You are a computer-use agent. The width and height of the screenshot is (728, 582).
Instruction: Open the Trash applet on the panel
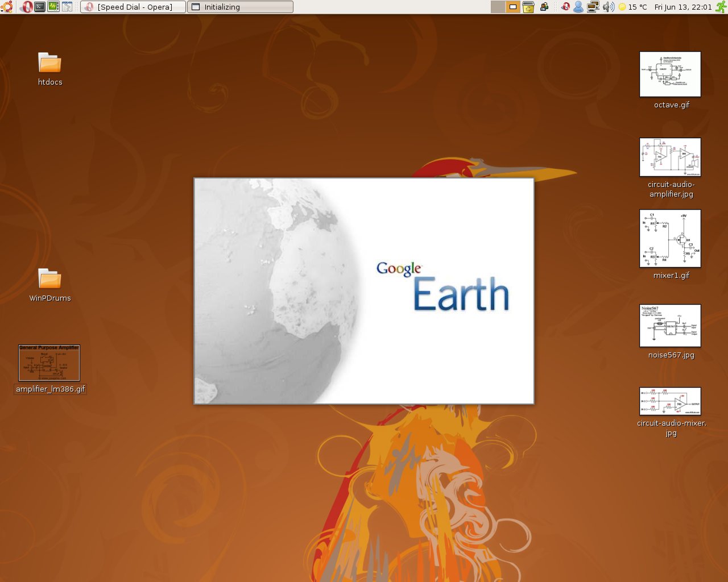pyautogui.click(x=527, y=7)
